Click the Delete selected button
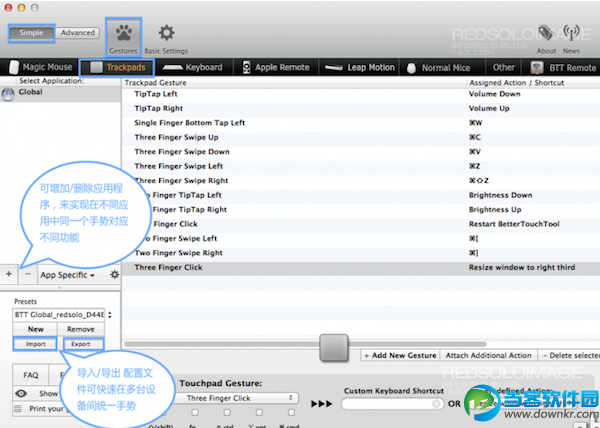Viewport: 600px width, 428px height. tap(569, 355)
